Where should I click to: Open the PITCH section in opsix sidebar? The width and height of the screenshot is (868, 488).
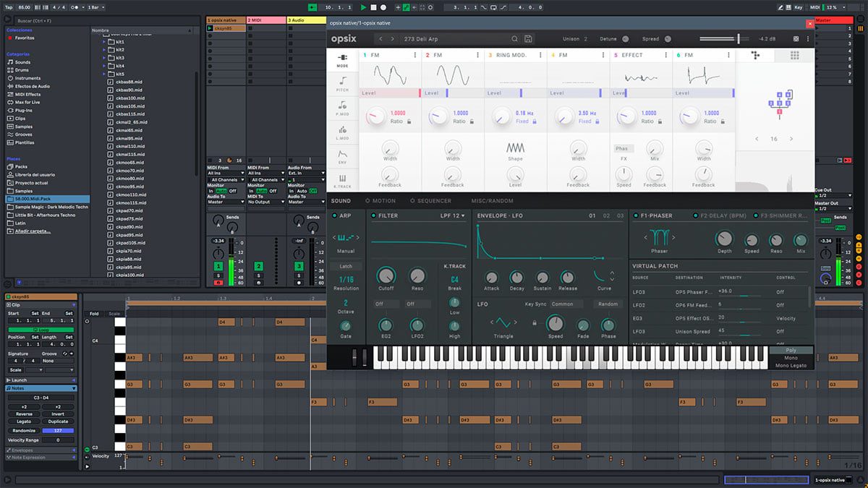point(342,85)
